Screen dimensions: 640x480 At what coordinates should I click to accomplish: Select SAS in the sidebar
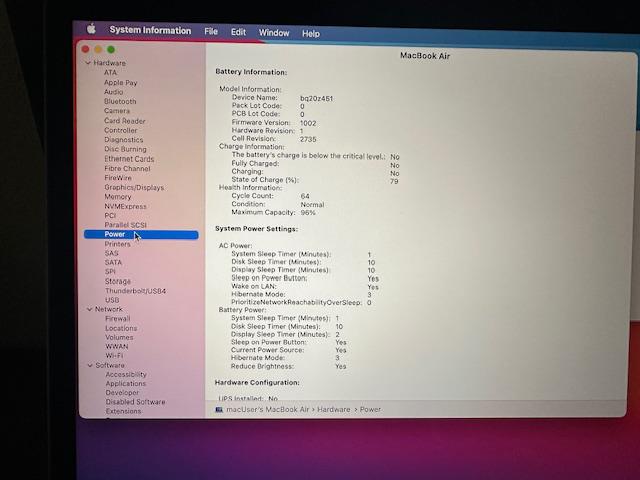111,253
